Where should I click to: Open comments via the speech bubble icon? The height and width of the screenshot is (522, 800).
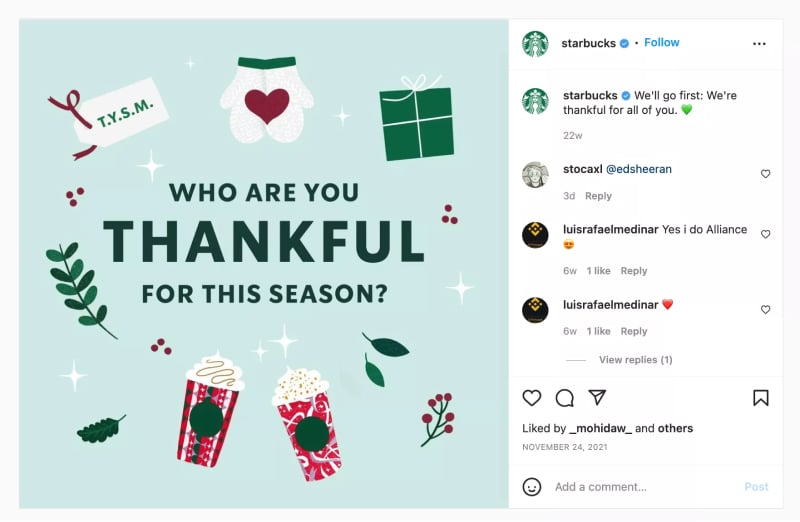click(x=565, y=398)
